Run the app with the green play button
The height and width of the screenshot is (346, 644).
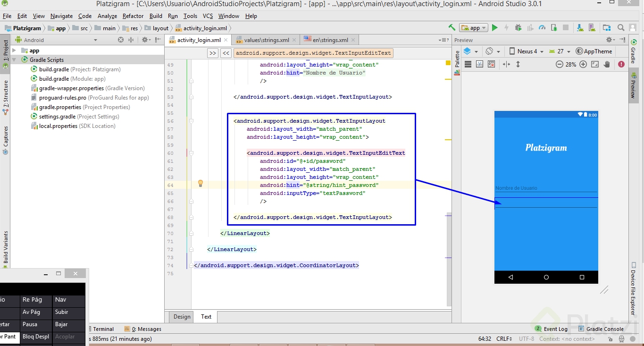(x=494, y=28)
